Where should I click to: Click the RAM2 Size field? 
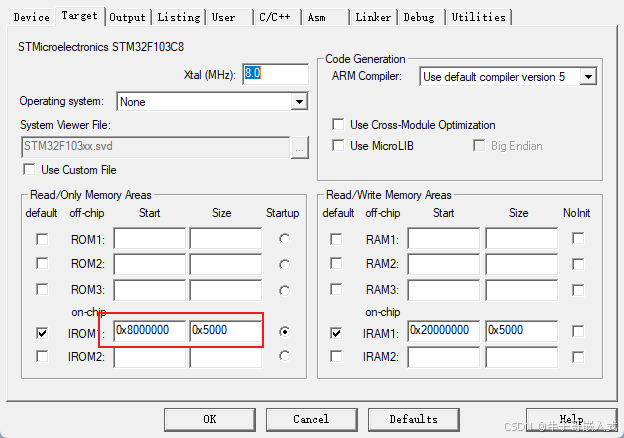point(521,264)
